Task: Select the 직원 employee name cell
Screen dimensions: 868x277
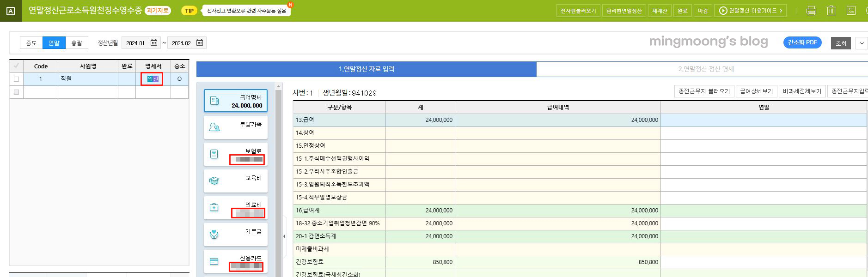Action: 88,79
